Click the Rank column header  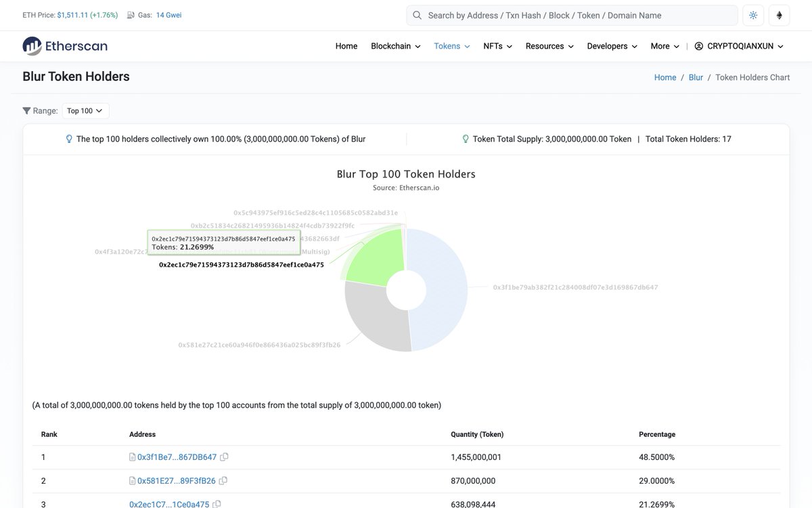pos(49,434)
